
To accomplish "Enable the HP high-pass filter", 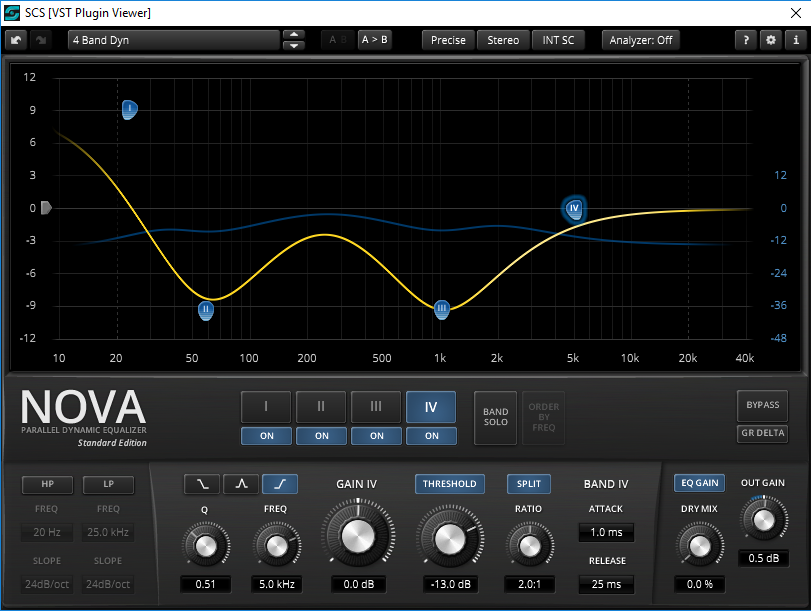I will click(x=47, y=484).
